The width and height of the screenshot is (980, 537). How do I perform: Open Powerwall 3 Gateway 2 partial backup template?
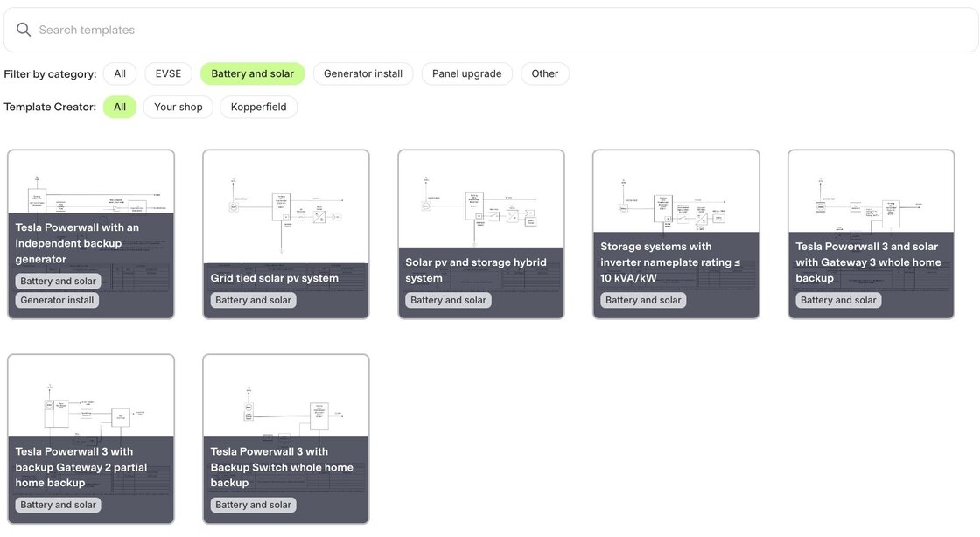click(91, 411)
